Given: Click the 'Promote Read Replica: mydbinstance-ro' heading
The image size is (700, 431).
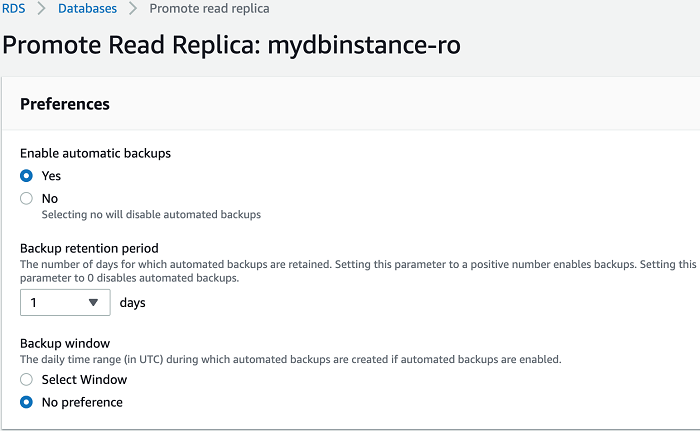Looking at the screenshot, I should [x=231, y=45].
